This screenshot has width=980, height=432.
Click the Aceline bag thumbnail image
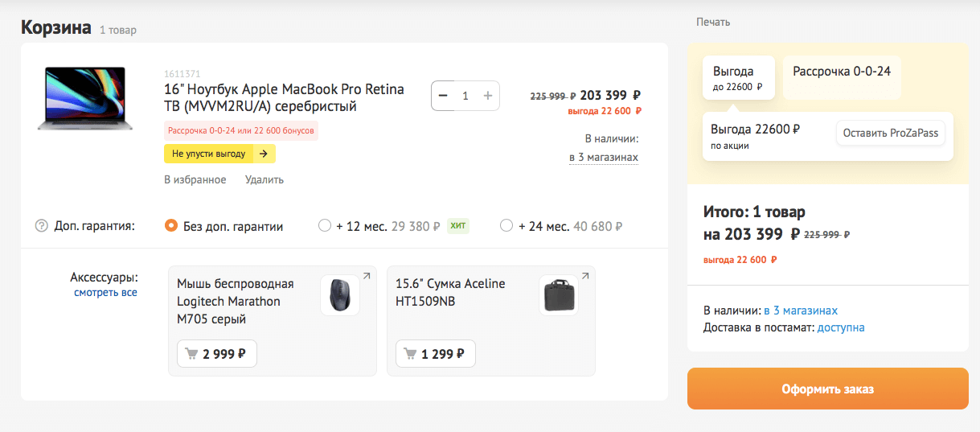(x=559, y=295)
